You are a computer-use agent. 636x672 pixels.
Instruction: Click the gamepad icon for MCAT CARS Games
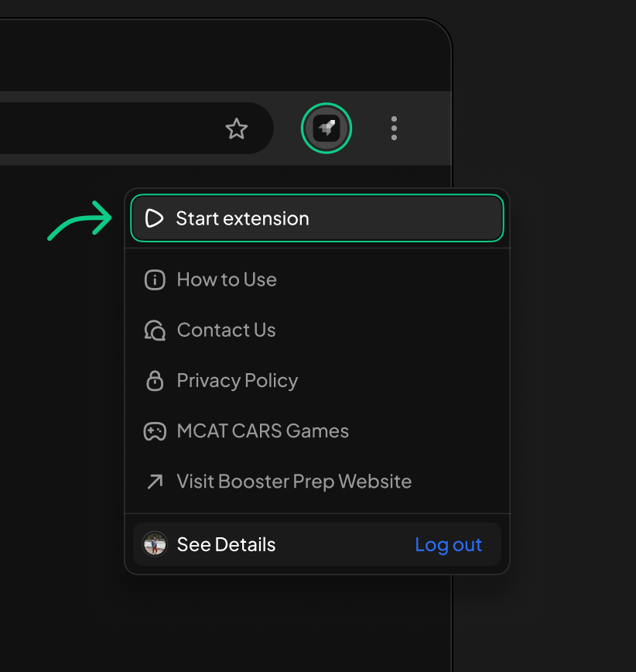[155, 431]
